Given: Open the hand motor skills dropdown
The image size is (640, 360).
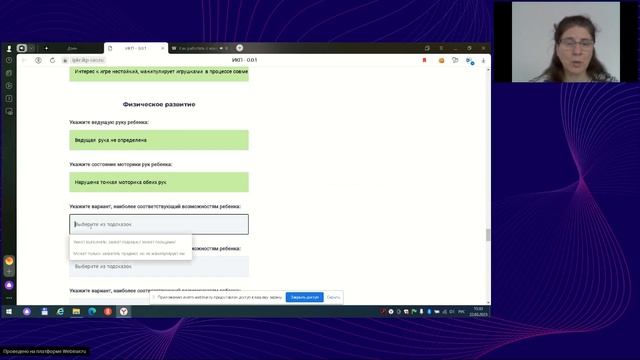Looking at the screenshot, I should click(159, 182).
